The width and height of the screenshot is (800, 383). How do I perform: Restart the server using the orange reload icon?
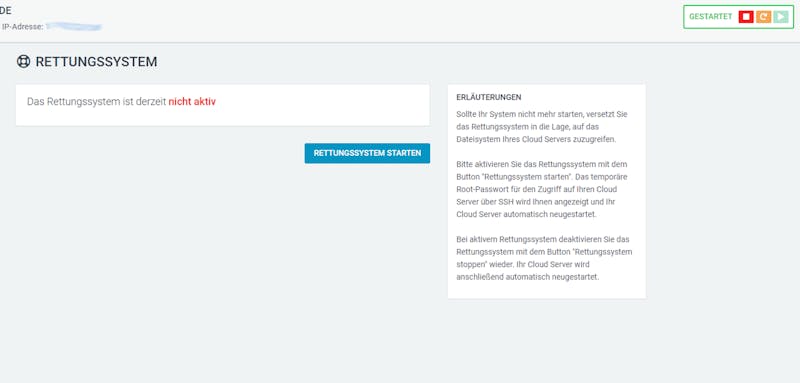click(x=763, y=17)
